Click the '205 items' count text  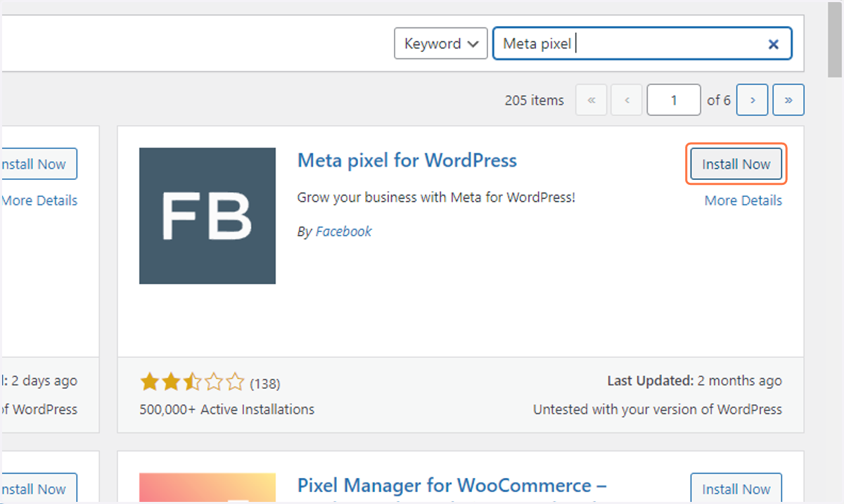pyautogui.click(x=535, y=101)
